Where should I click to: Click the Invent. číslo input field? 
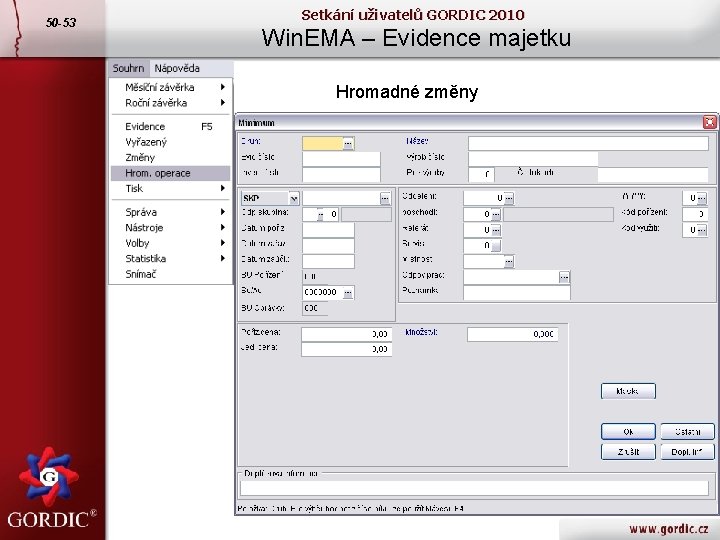point(341,174)
